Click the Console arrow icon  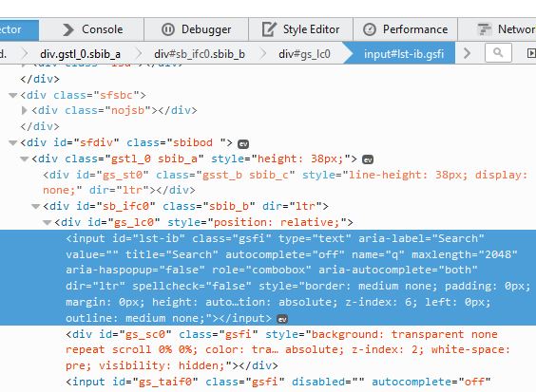(68, 29)
